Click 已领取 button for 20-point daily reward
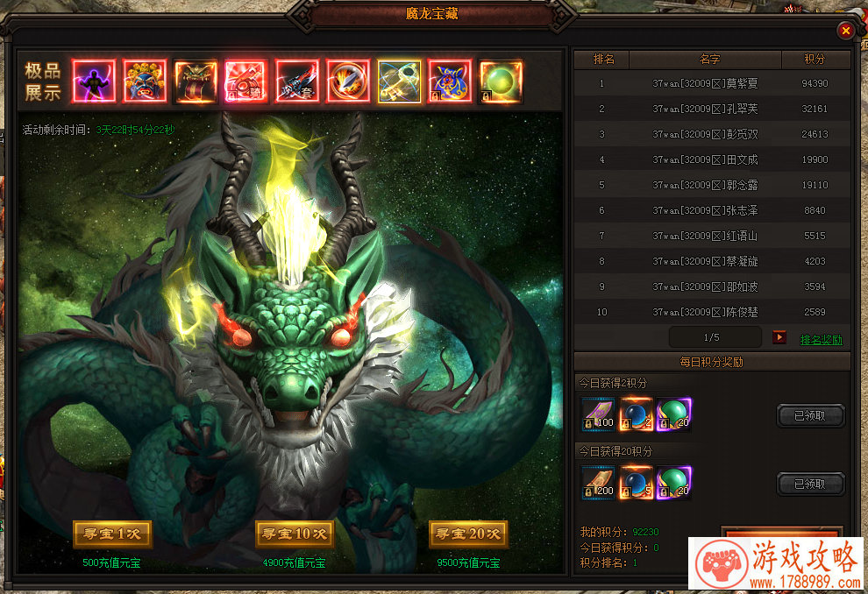 pos(810,484)
